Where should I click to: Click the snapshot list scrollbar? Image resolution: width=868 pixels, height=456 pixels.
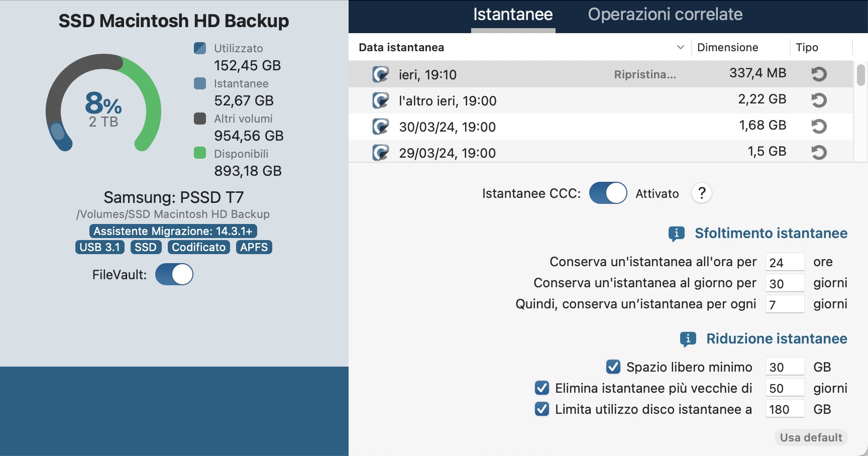point(860,75)
